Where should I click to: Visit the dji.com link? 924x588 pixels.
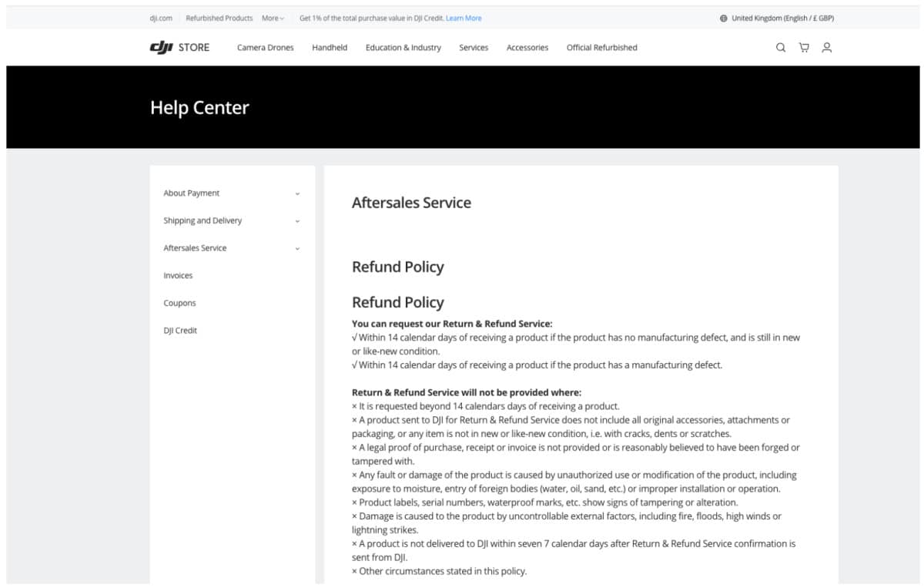tap(161, 18)
